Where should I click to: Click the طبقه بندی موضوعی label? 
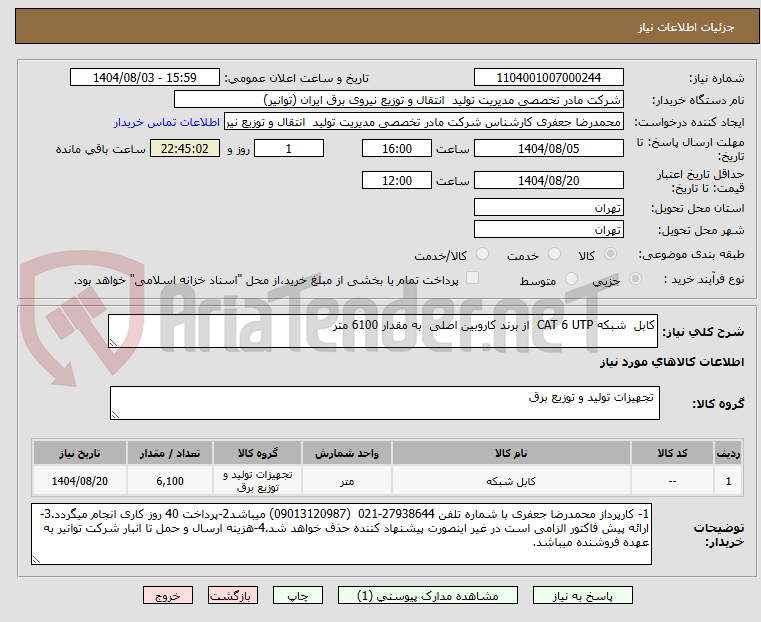click(x=691, y=255)
